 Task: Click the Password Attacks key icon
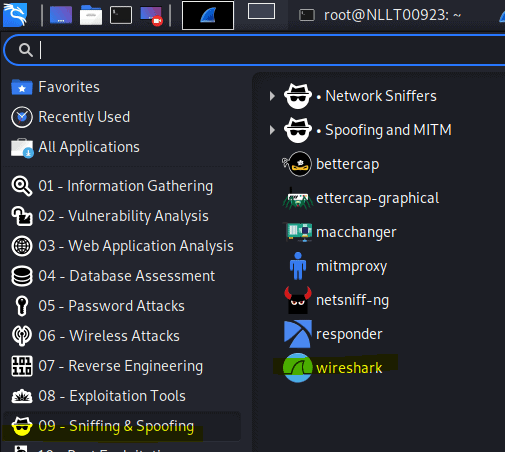22,306
